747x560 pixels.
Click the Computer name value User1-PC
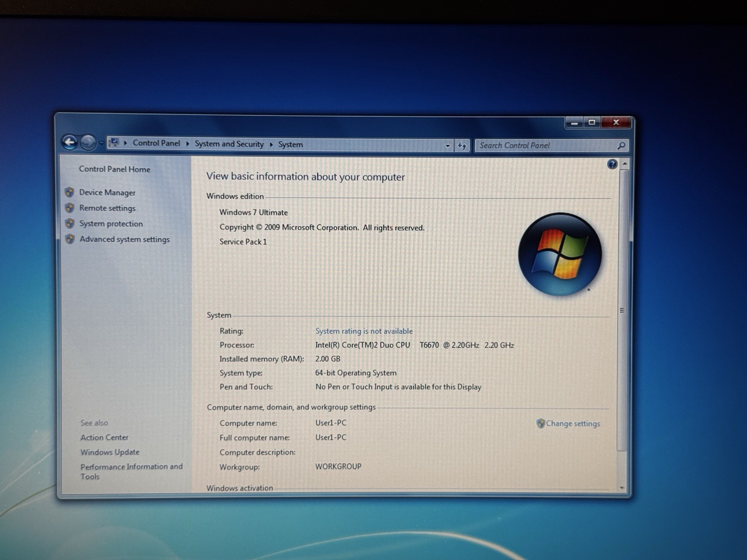[x=331, y=423]
